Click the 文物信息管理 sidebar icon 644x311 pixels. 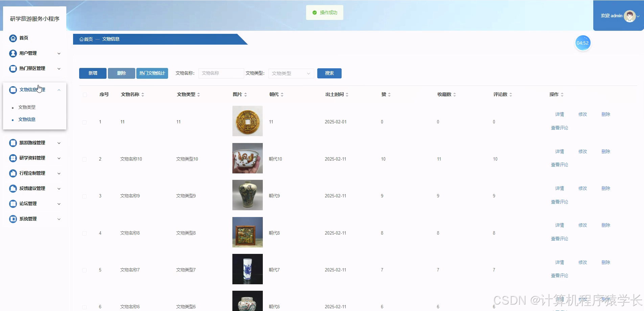tap(13, 90)
